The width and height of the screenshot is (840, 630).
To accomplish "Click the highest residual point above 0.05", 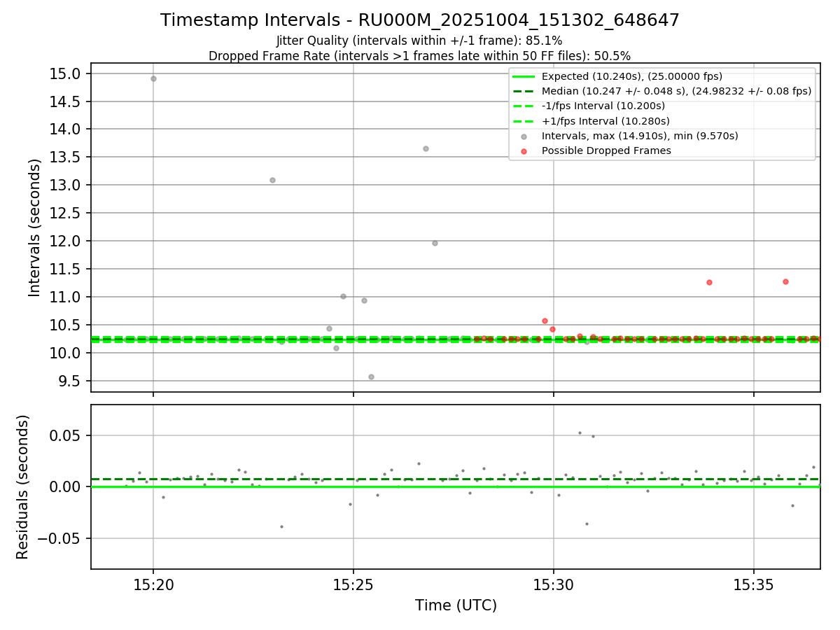I will coord(580,433).
